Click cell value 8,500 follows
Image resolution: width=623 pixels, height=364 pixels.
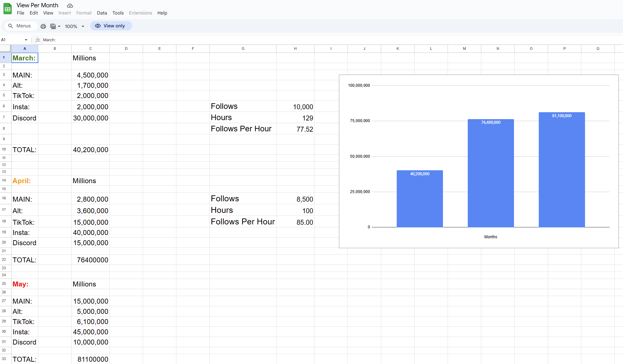coord(295,199)
